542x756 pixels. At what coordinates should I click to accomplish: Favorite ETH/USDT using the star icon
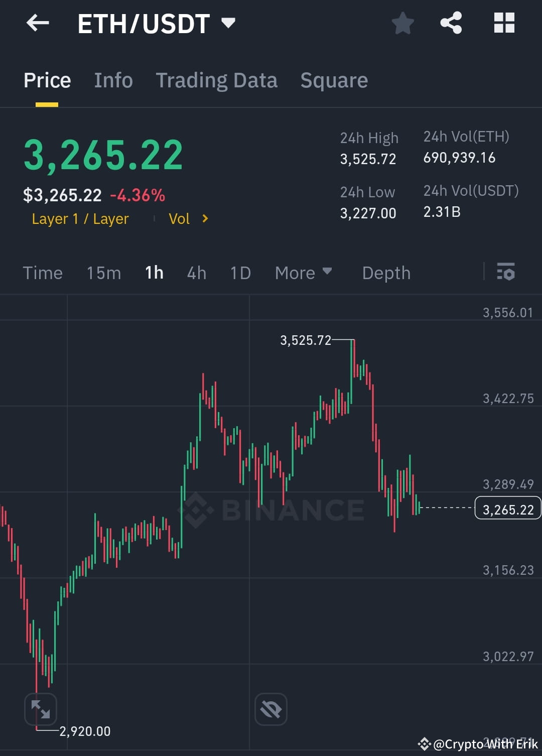click(x=403, y=23)
